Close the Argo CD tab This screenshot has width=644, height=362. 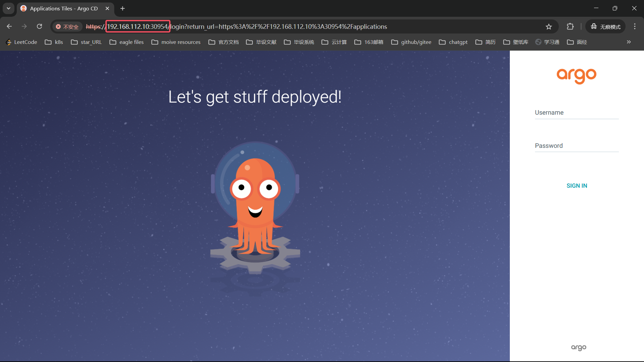[107, 8]
